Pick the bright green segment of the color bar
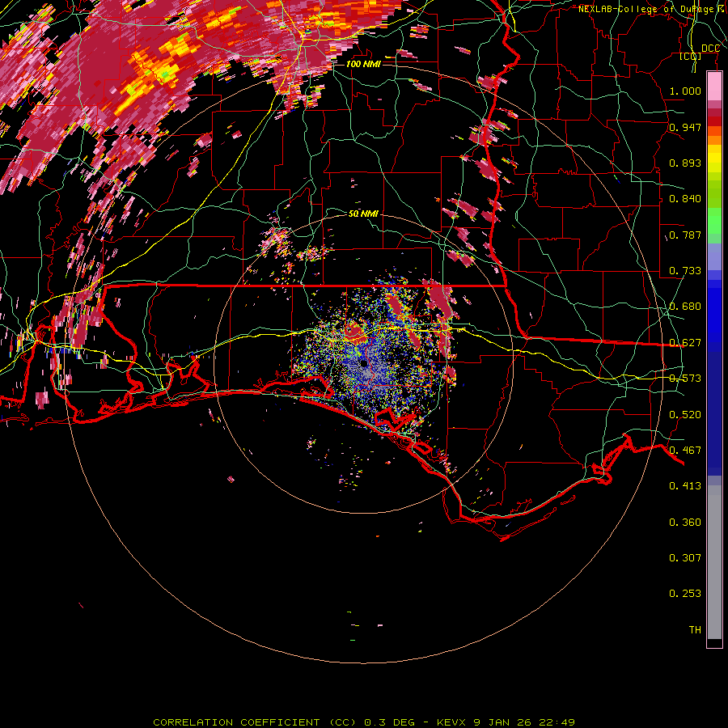Image resolution: width=728 pixels, height=728 pixels. pos(714,221)
